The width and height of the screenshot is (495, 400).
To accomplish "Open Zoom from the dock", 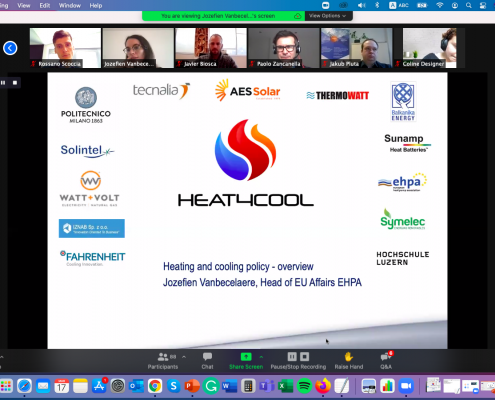I will pos(406,386).
